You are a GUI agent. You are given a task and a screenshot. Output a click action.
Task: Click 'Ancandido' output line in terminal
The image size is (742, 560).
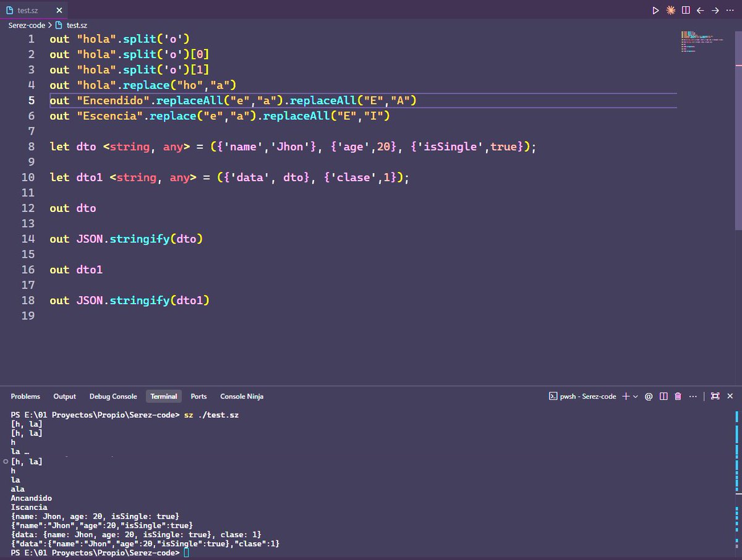(x=32, y=498)
